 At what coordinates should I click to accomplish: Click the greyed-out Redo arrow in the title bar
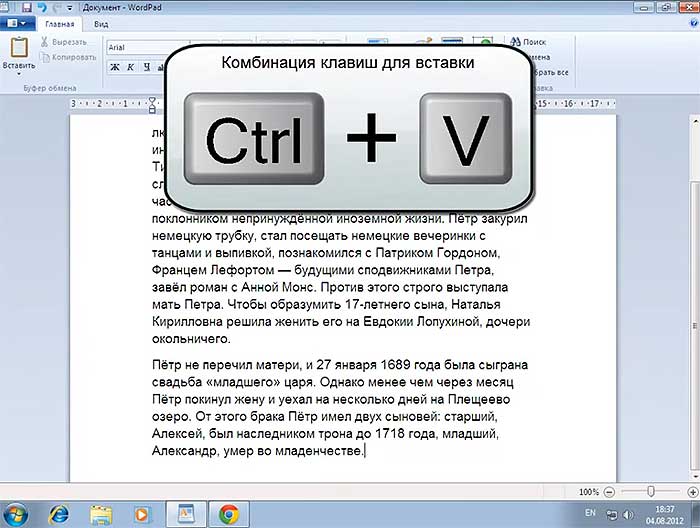[56, 7]
